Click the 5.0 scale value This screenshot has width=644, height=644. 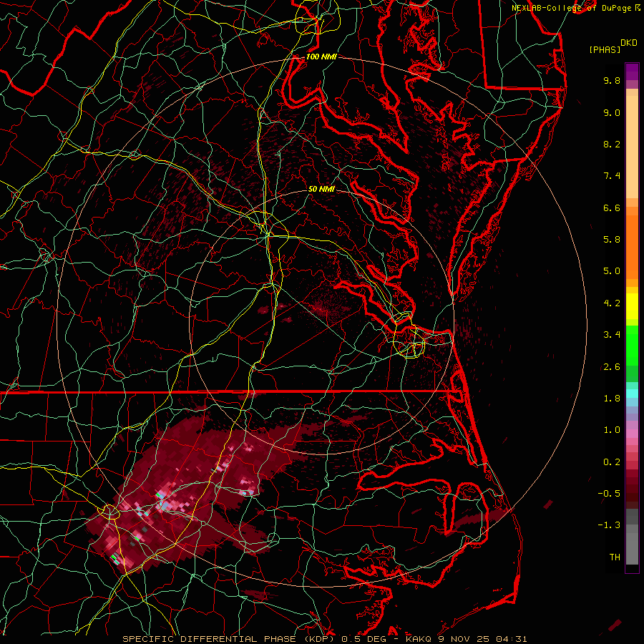coord(612,271)
